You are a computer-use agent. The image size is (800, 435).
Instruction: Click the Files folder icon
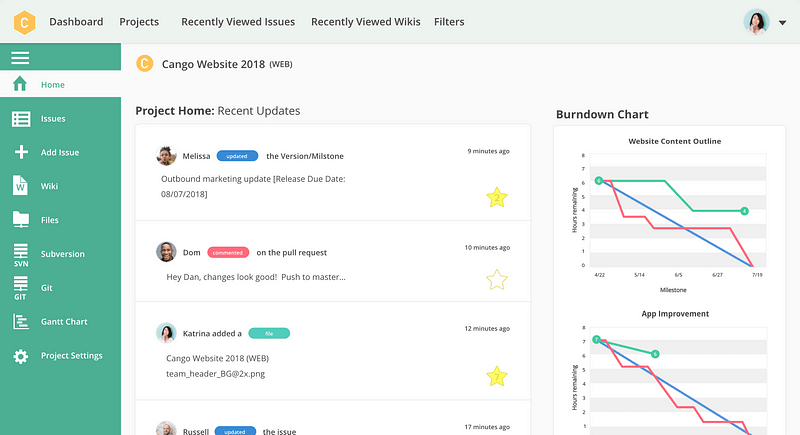[20, 219]
